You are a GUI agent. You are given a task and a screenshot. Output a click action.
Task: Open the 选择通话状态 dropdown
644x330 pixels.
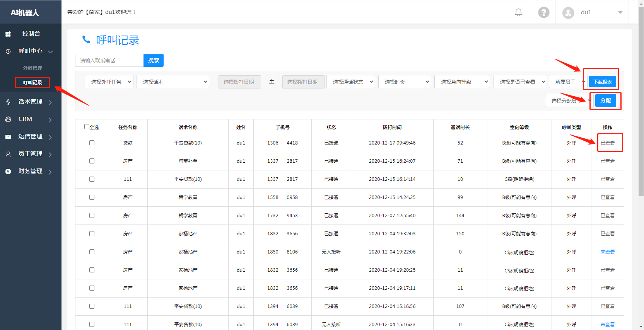[x=350, y=82]
